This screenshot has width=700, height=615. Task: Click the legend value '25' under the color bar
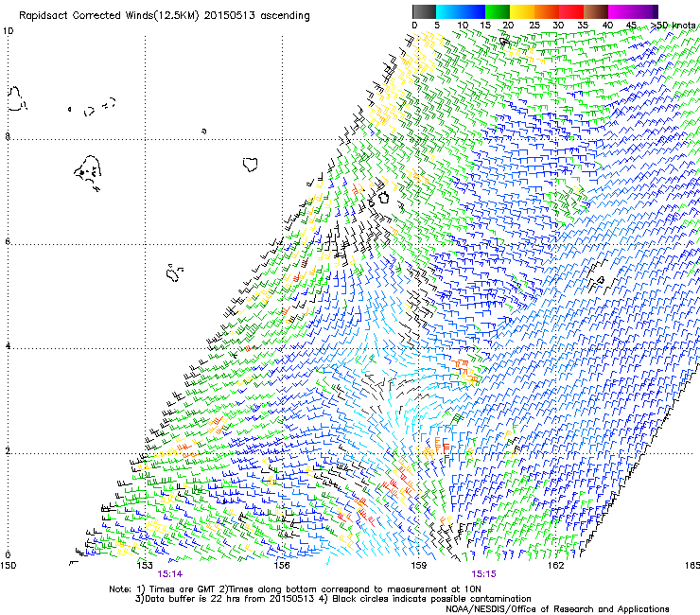(534, 26)
